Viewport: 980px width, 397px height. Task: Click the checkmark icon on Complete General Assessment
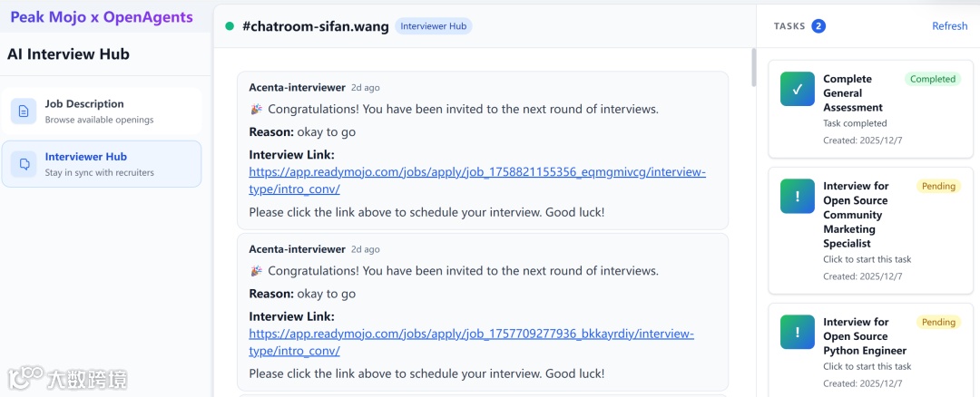pyautogui.click(x=797, y=89)
